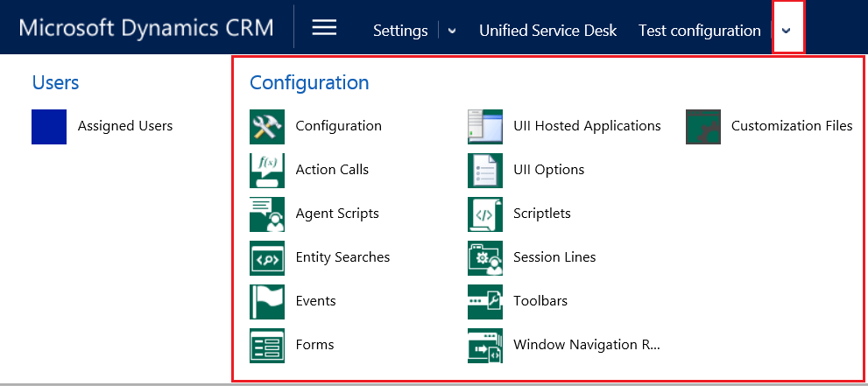This screenshot has width=868, height=386.
Task: Select Test configuration in the nav bar
Action: click(700, 31)
